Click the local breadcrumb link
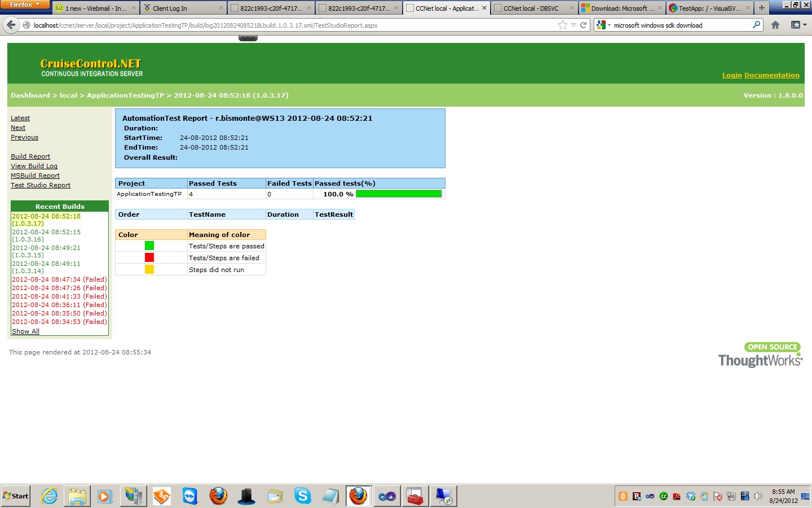The height and width of the screenshot is (508, 812). [x=68, y=95]
